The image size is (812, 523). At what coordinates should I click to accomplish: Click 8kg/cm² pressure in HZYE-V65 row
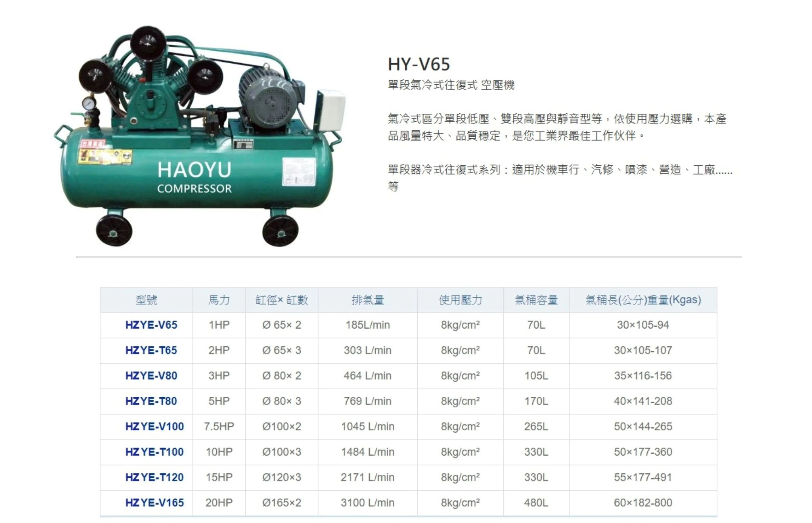pos(460,325)
